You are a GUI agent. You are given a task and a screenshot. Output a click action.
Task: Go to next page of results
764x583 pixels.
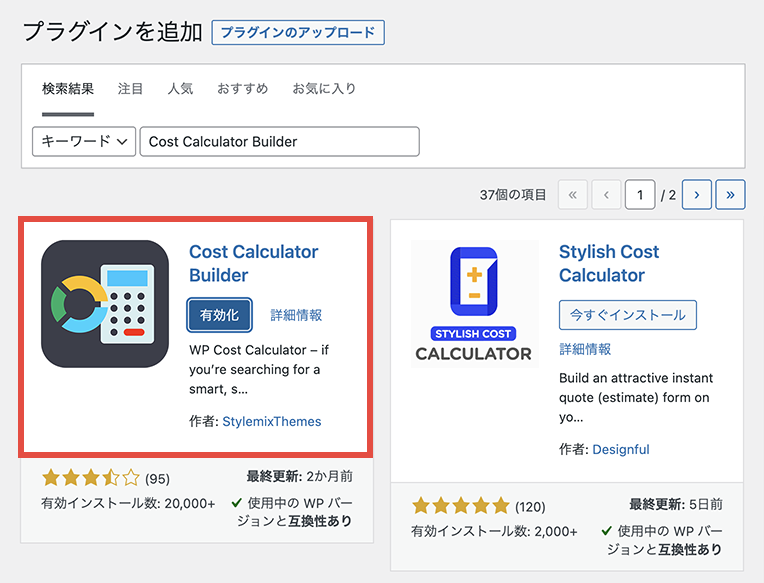click(697, 195)
